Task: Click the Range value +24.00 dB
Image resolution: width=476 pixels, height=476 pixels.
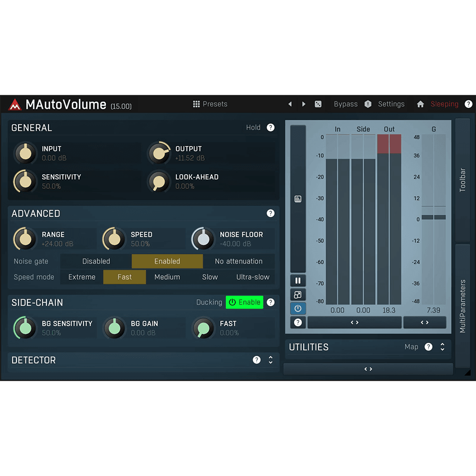Action: (57, 244)
